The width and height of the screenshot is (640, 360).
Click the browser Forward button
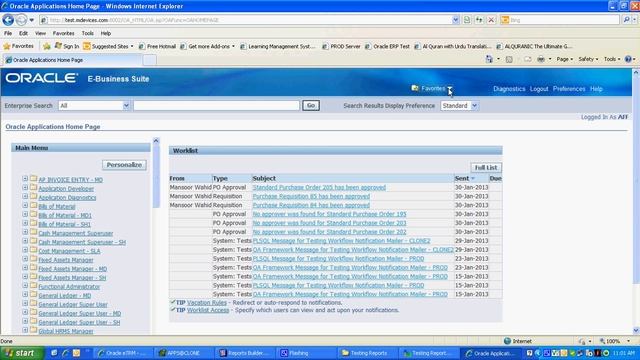click(21, 20)
